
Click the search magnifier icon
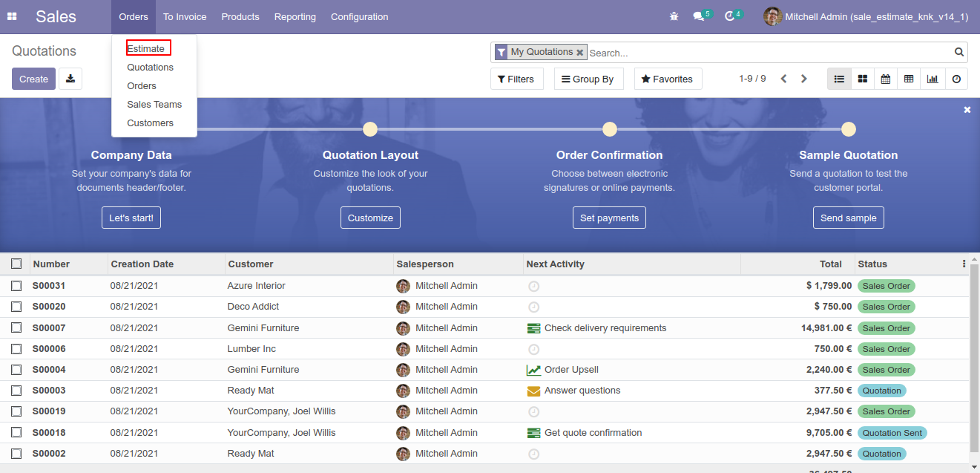tap(959, 52)
